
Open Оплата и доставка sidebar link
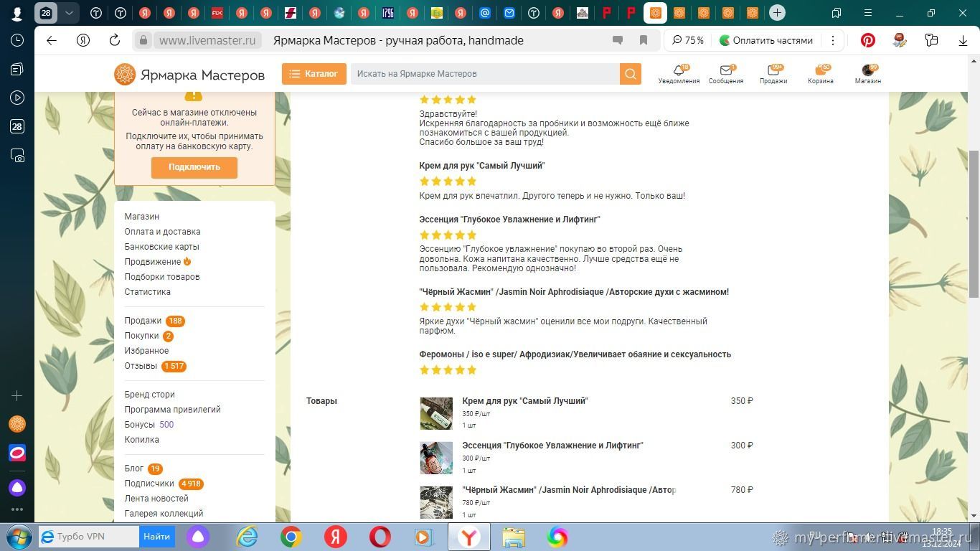coord(162,232)
